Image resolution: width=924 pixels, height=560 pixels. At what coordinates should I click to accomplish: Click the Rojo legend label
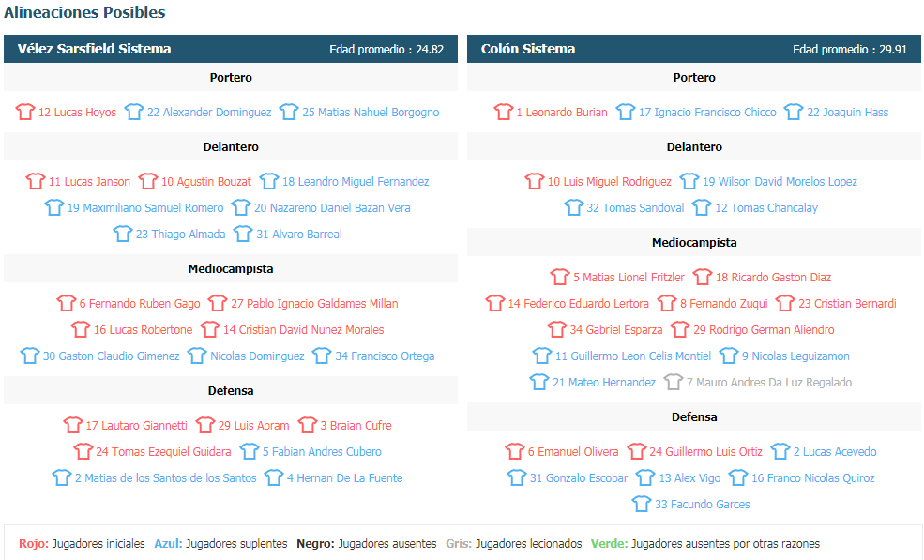[34, 544]
